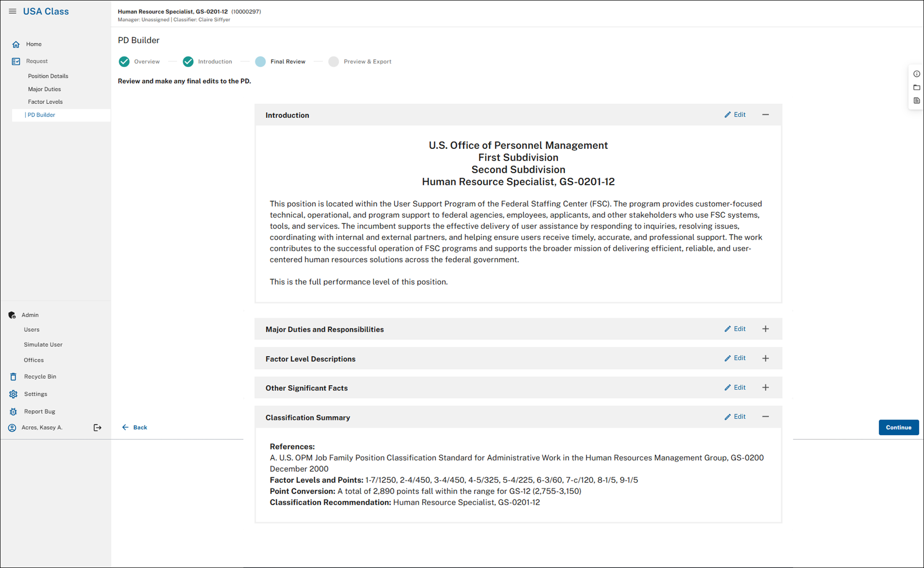Click the user profile icon

tap(12, 428)
